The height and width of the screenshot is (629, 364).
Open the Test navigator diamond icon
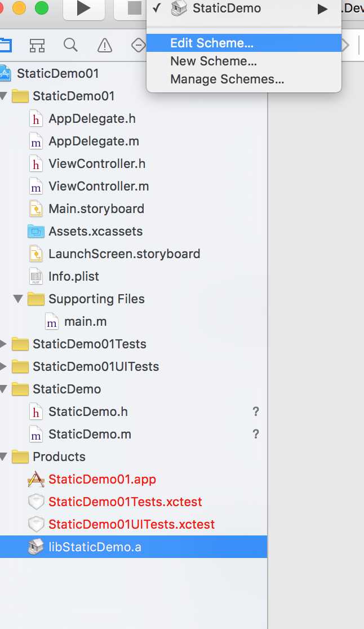(138, 45)
